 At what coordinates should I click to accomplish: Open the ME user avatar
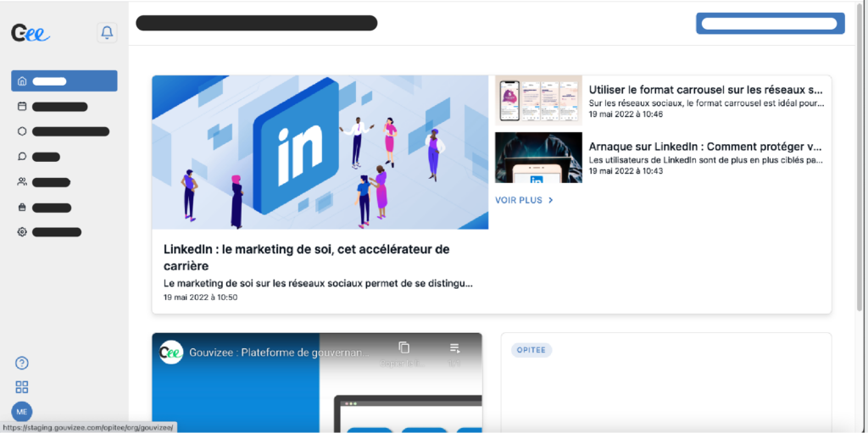(21, 412)
